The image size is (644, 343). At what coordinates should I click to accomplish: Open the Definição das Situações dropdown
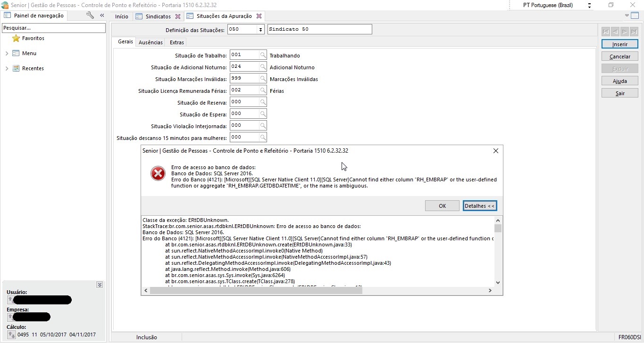[x=260, y=30]
